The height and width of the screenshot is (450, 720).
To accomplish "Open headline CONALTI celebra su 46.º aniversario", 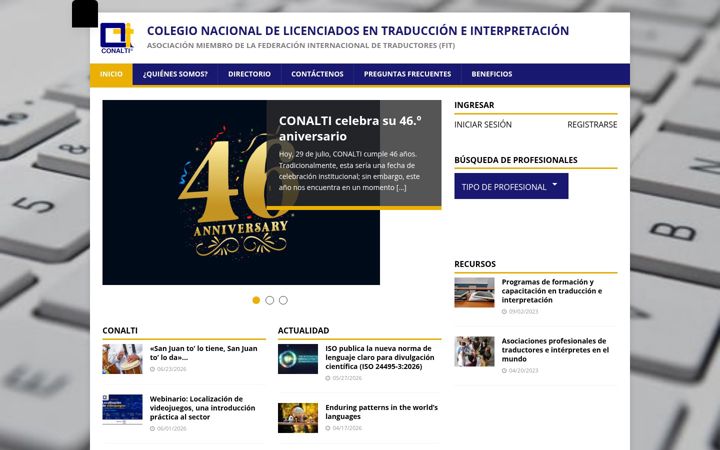I will [x=350, y=128].
